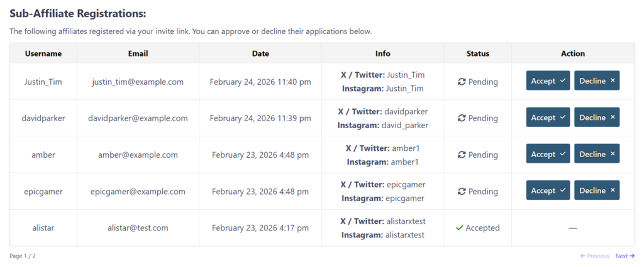
Task: Click the Page 1 / 2 indicator
Action: pyautogui.click(x=23, y=256)
